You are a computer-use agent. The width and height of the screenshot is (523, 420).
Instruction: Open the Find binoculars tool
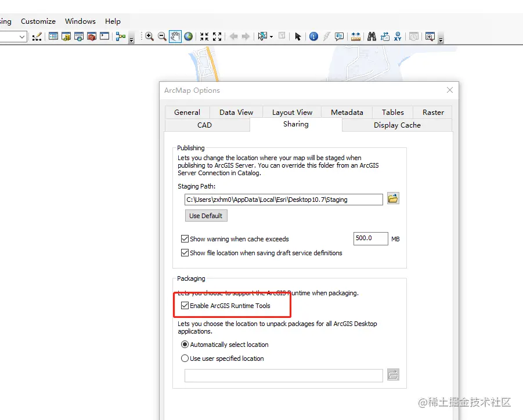(371, 37)
